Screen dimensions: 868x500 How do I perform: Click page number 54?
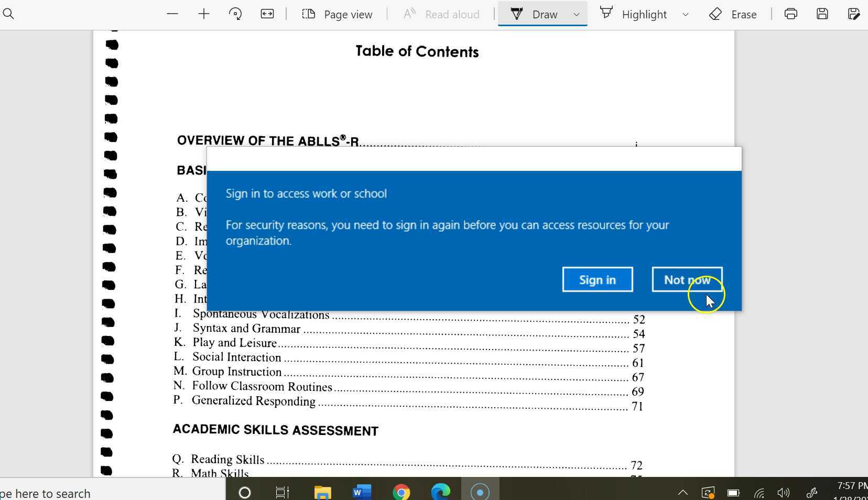pyautogui.click(x=639, y=334)
